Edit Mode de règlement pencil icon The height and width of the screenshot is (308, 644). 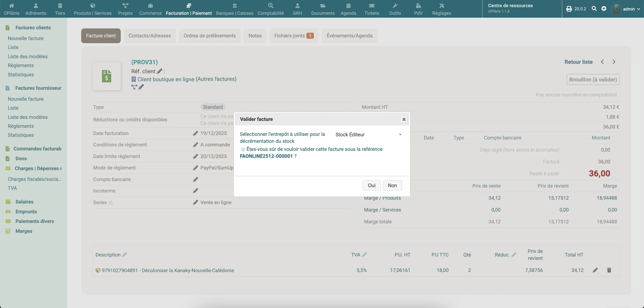tap(195, 168)
